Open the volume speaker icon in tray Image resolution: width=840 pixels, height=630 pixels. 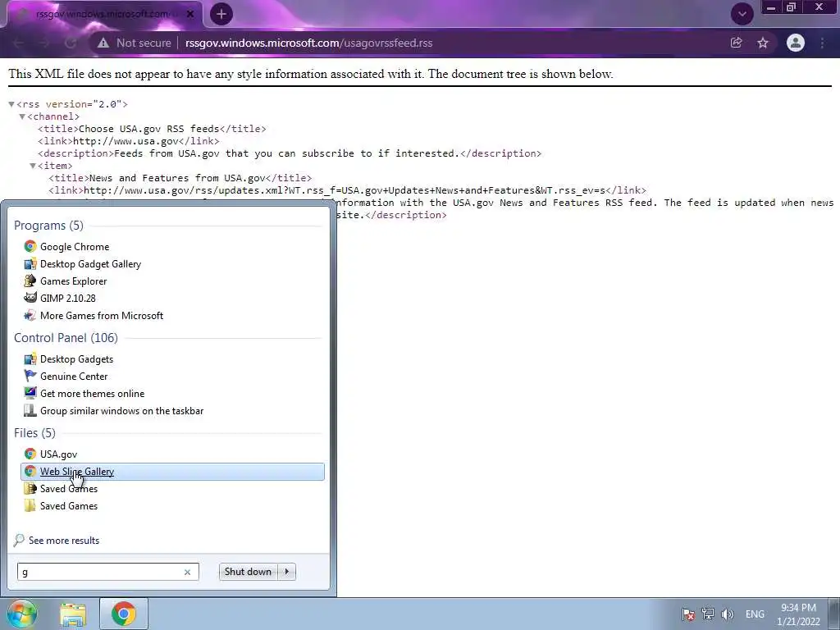[x=727, y=614]
